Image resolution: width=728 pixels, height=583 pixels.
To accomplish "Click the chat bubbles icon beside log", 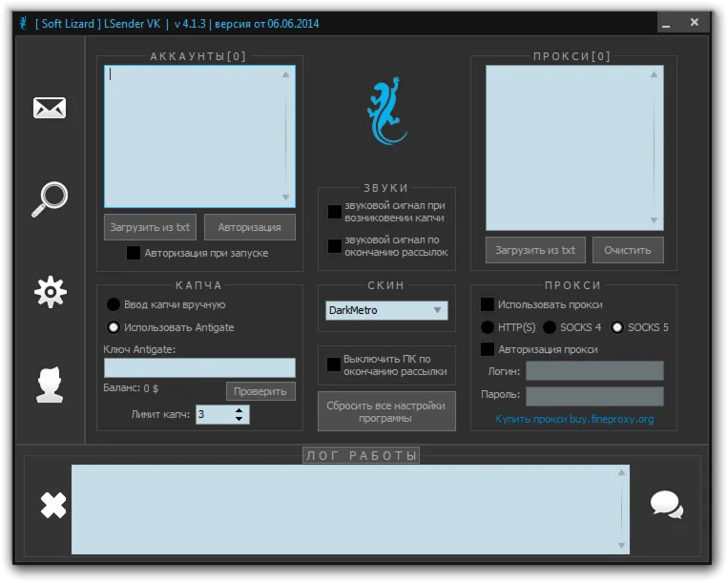I will (666, 505).
